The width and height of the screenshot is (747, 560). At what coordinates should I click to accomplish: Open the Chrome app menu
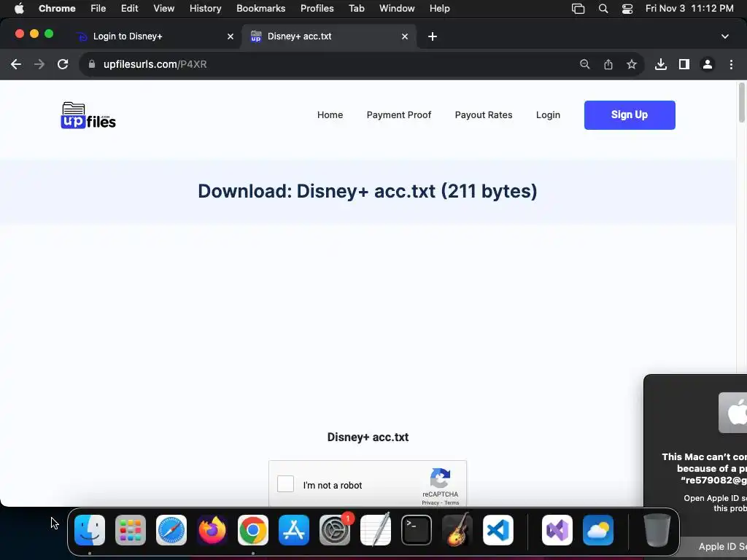[57, 9]
